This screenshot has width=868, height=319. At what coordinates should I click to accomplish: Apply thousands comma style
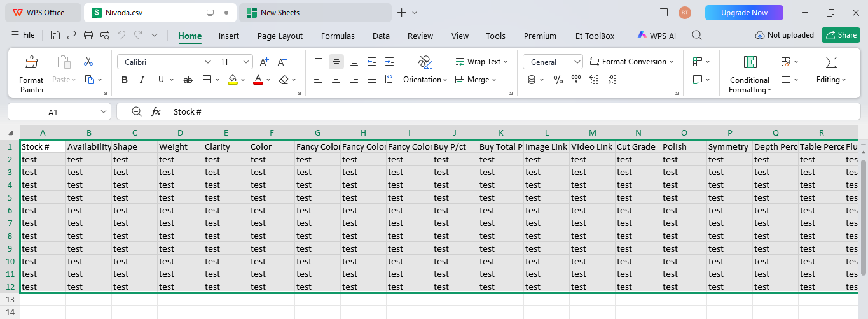[x=576, y=80]
